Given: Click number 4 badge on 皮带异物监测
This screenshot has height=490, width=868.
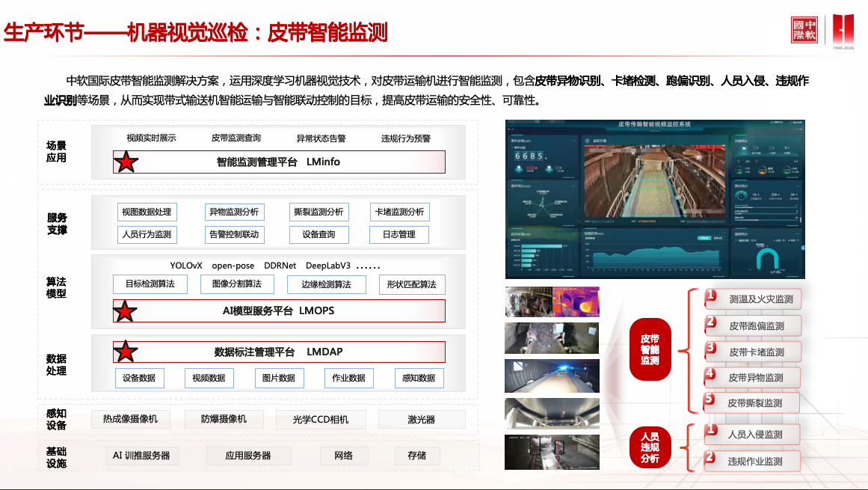Looking at the screenshot, I should coord(710,374).
